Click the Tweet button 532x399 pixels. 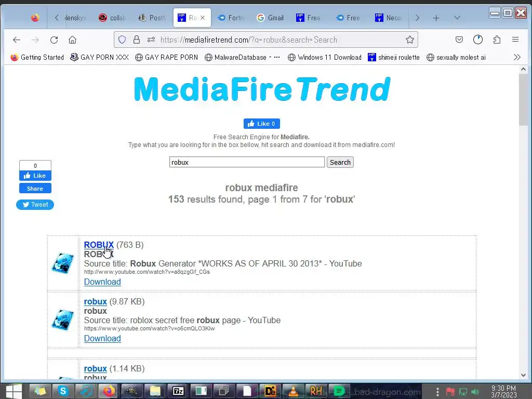pyautogui.click(x=35, y=205)
